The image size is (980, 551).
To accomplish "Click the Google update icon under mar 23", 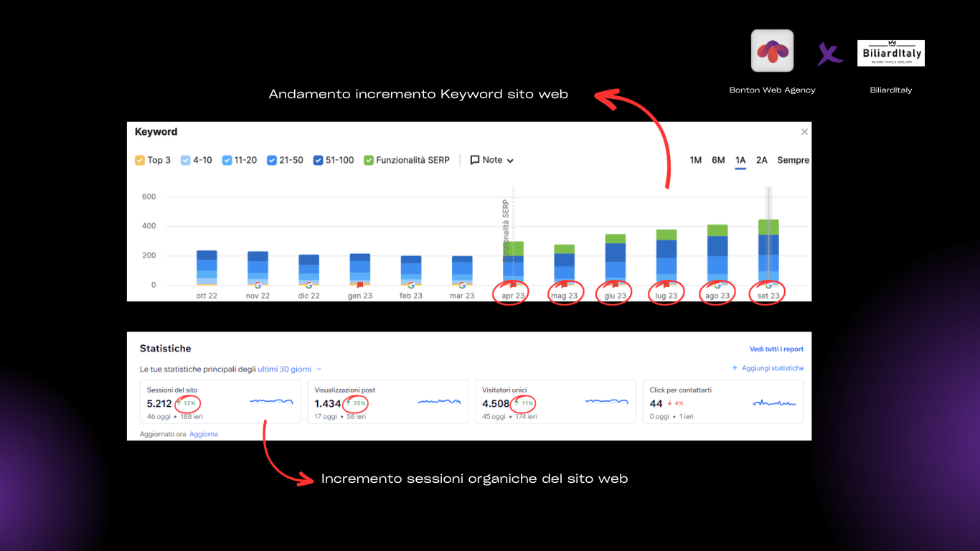I will click(x=462, y=285).
